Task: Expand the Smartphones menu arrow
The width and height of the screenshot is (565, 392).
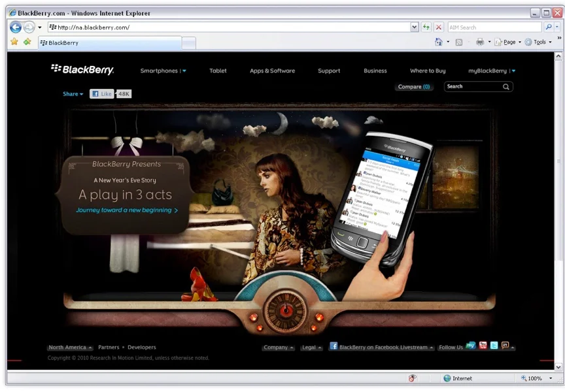Action: (x=184, y=71)
